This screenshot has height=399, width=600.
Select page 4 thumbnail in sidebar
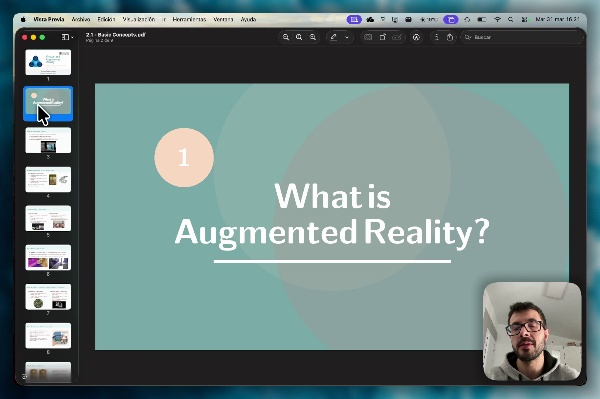click(x=48, y=179)
